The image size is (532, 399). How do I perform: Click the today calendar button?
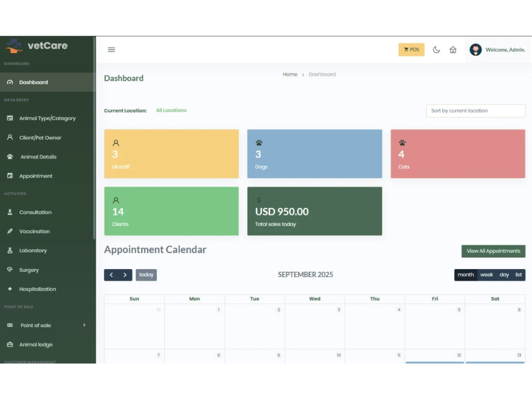tap(146, 275)
